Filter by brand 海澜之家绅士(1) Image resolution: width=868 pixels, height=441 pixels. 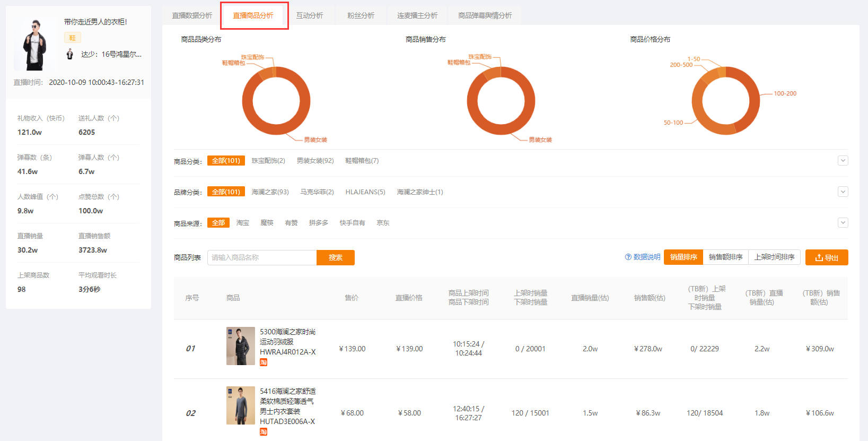(420, 192)
